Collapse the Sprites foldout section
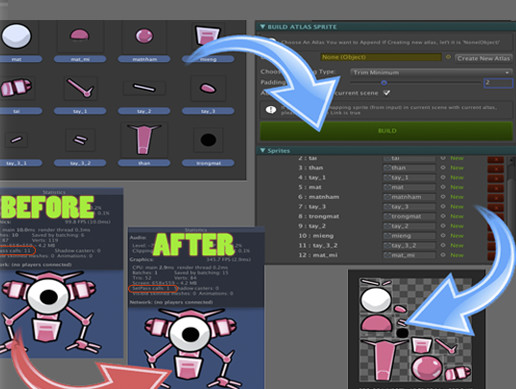Viewport: 516px width, 389px height. coord(262,150)
